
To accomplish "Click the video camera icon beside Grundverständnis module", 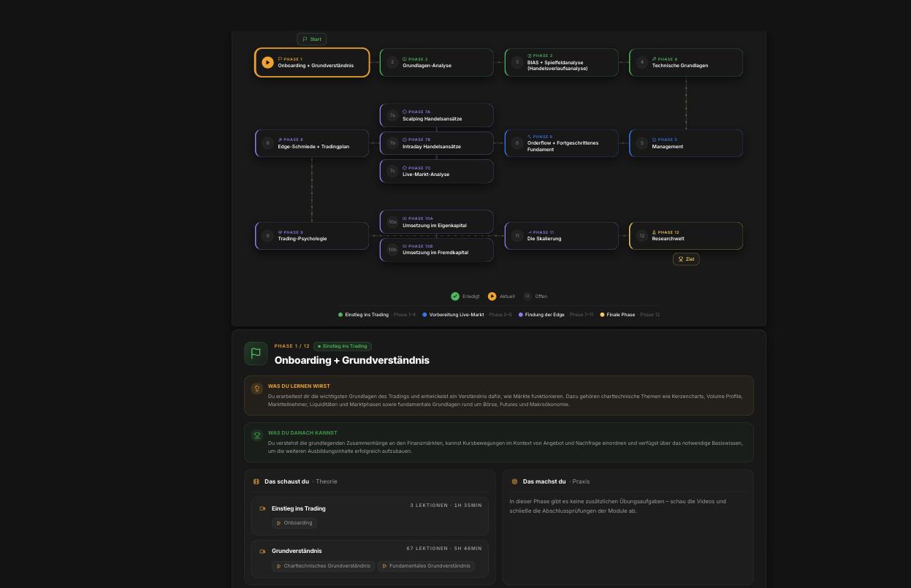I will (x=262, y=551).
